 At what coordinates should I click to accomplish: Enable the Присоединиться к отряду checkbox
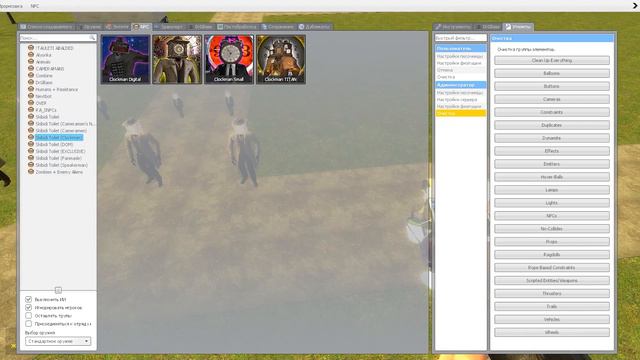point(28,324)
